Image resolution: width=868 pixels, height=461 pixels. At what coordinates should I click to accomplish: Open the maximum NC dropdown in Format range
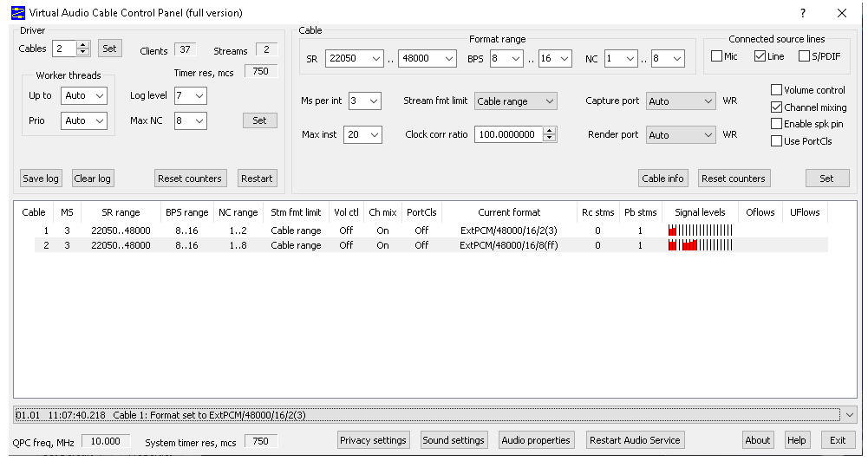(669, 58)
